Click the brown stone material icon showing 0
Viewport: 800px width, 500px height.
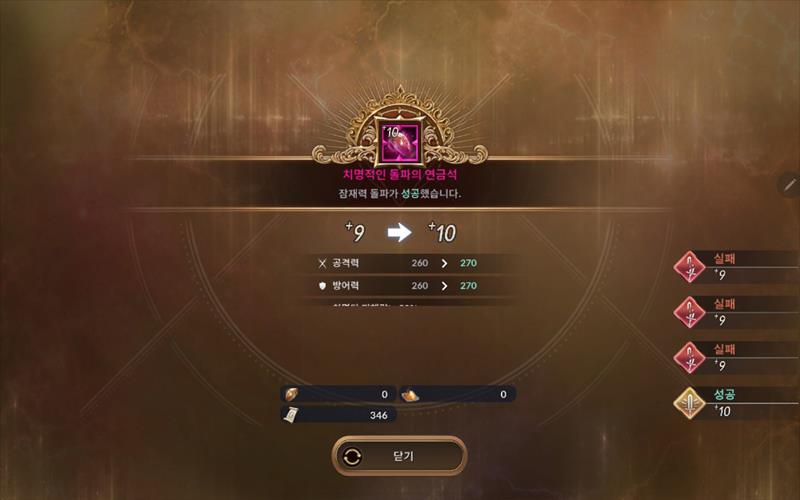point(291,394)
